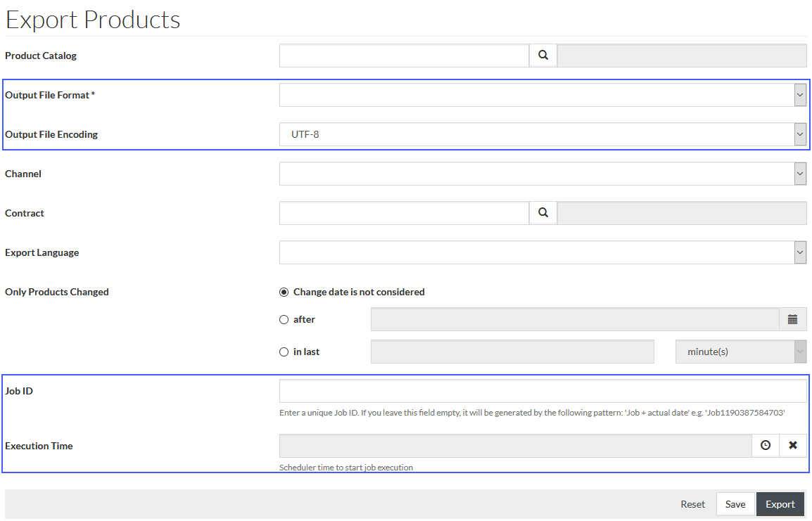The width and height of the screenshot is (812, 521).
Task: Click the 'Enter a unique Job ID' help text
Action: (532, 412)
